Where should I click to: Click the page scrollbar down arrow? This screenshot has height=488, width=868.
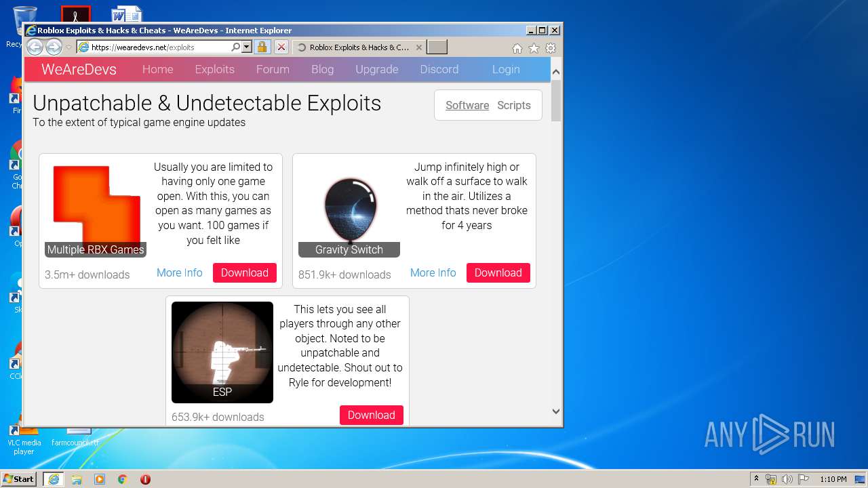click(x=556, y=411)
